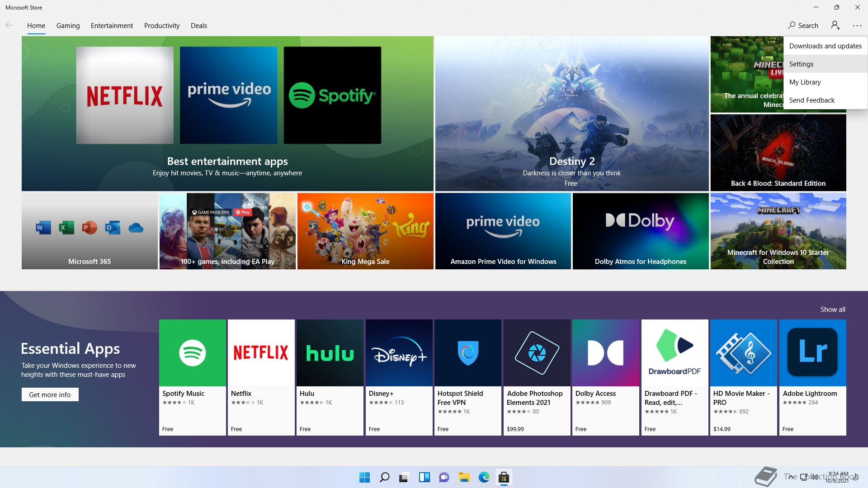Screen dimensions: 868x488
Task: Open Dolby Atmos for Headphones tile
Action: point(641,231)
